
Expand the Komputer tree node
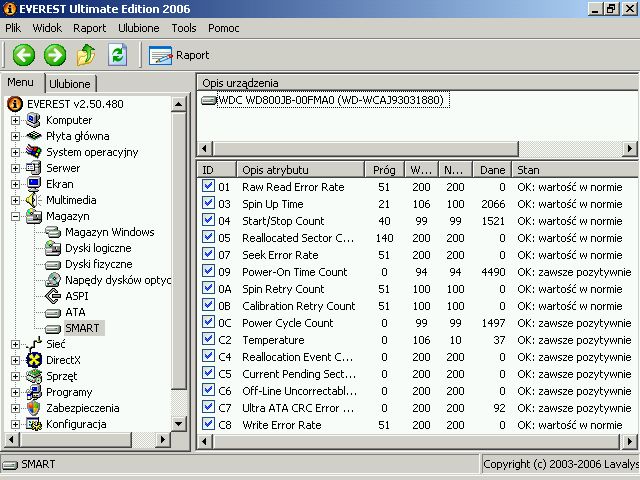tap(16, 120)
